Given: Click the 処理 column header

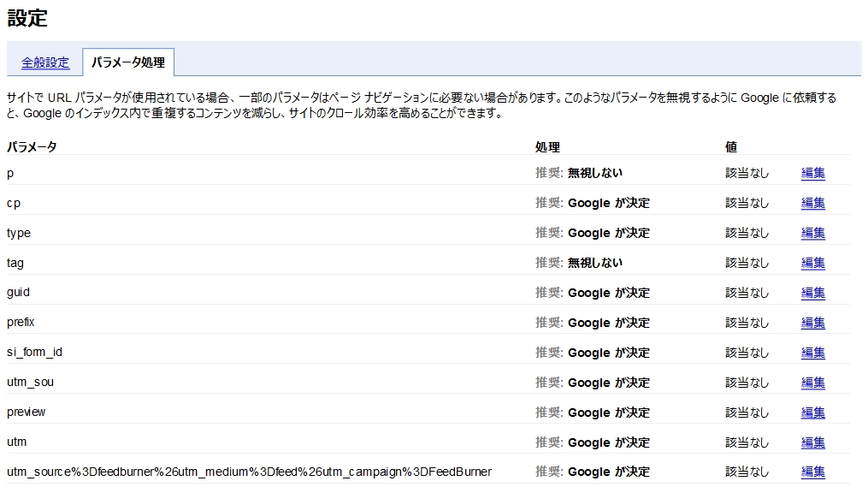Looking at the screenshot, I should click(547, 147).
